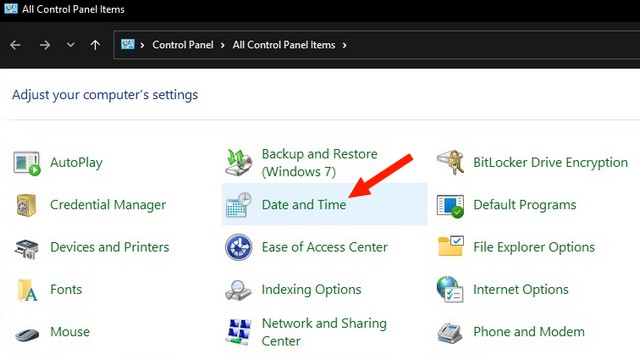640x360 pixels.
Task: Open the Network and Sharing Center link
Action: pyautogui.click(x=324, y=332)
